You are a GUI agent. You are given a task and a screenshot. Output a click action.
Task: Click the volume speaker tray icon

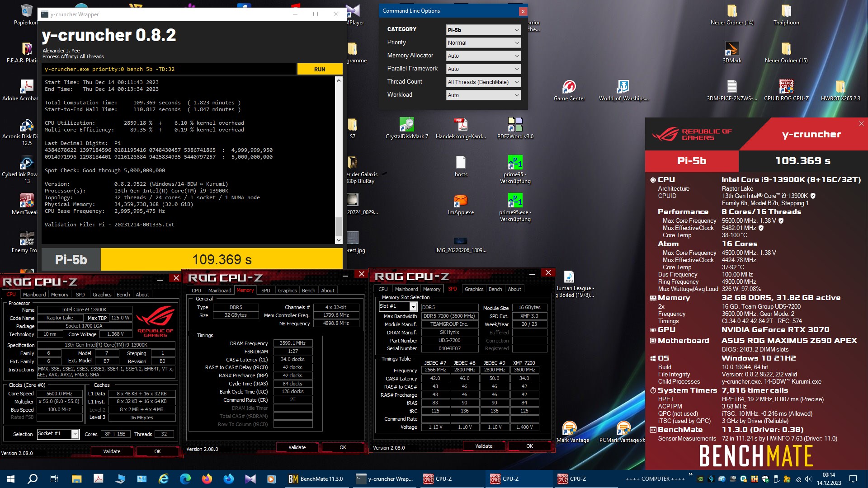[x=809, y=479]
